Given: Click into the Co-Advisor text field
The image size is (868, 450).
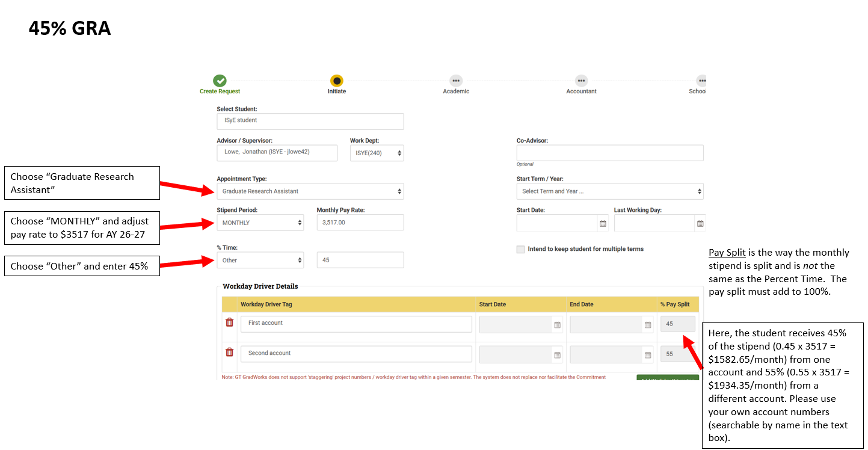Looking at the screenshot, I should point(610,153).
